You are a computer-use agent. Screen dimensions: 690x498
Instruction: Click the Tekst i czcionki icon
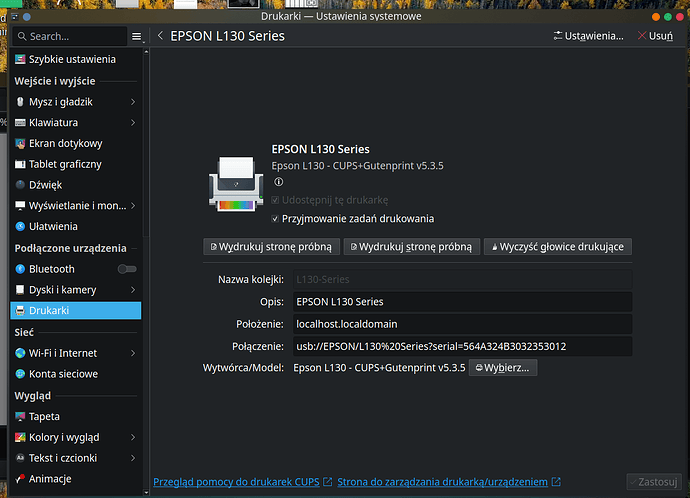[x=20, y=458]
